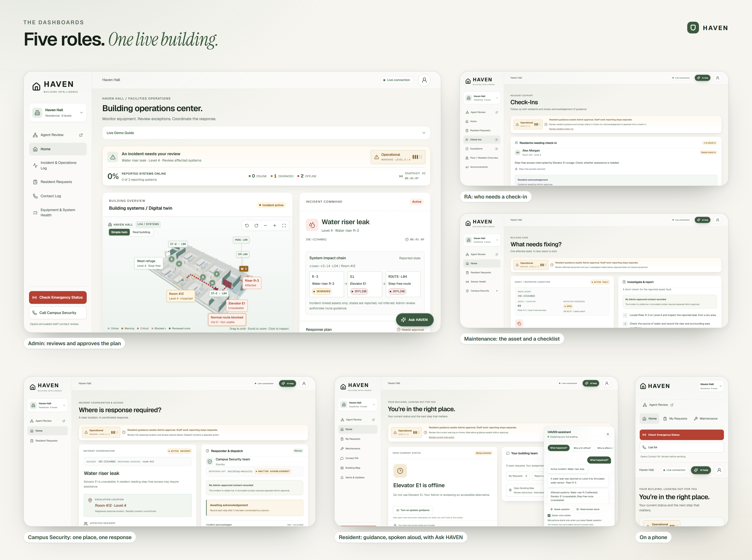Open Haven Hall building selector in Admin sidebar

58,113
